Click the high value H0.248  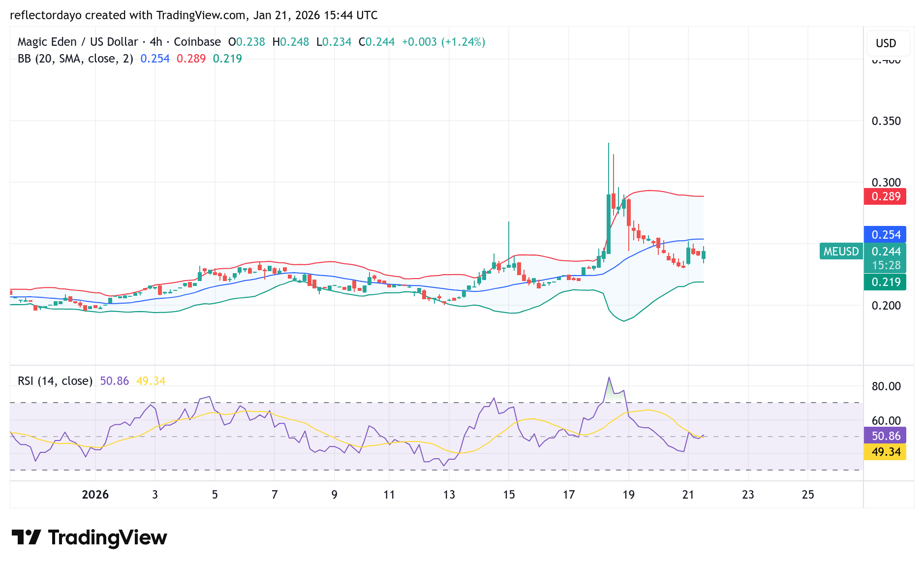point(291,42)
